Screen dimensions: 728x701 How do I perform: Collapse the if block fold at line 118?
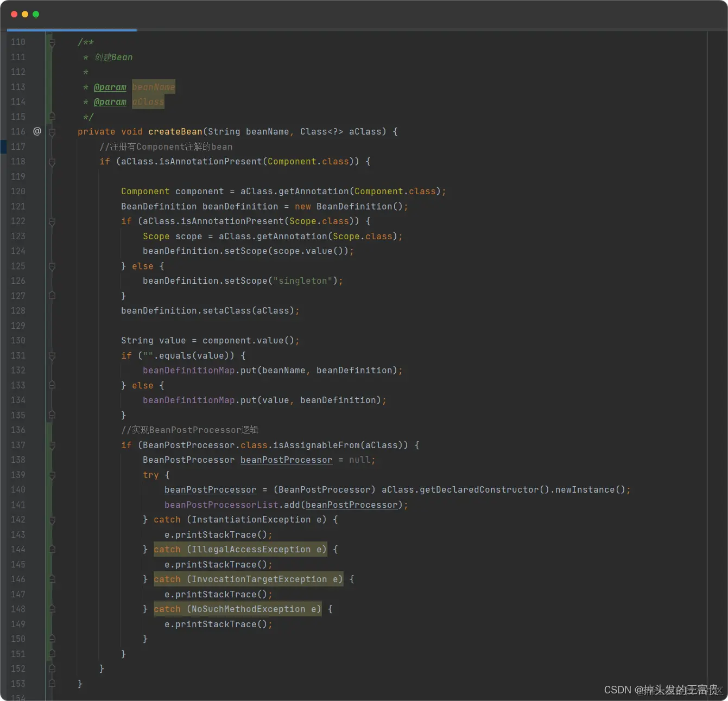pyautogui.click(x=52, y=162)
